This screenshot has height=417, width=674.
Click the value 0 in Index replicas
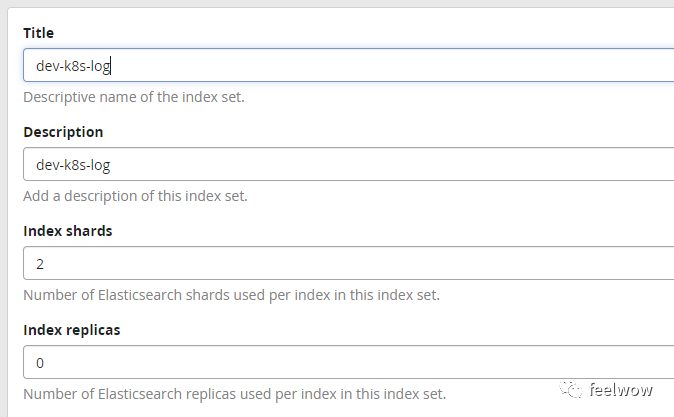[x=40, y=362]
